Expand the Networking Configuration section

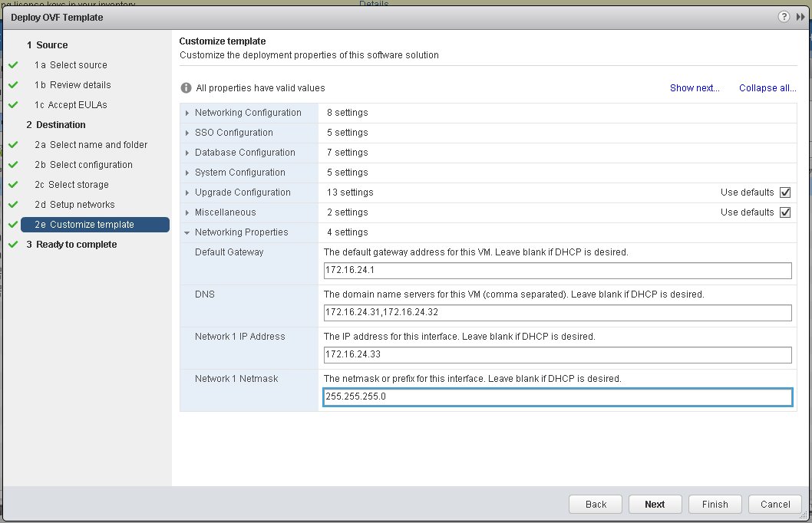pyautogui.click(x=187, y=113)
